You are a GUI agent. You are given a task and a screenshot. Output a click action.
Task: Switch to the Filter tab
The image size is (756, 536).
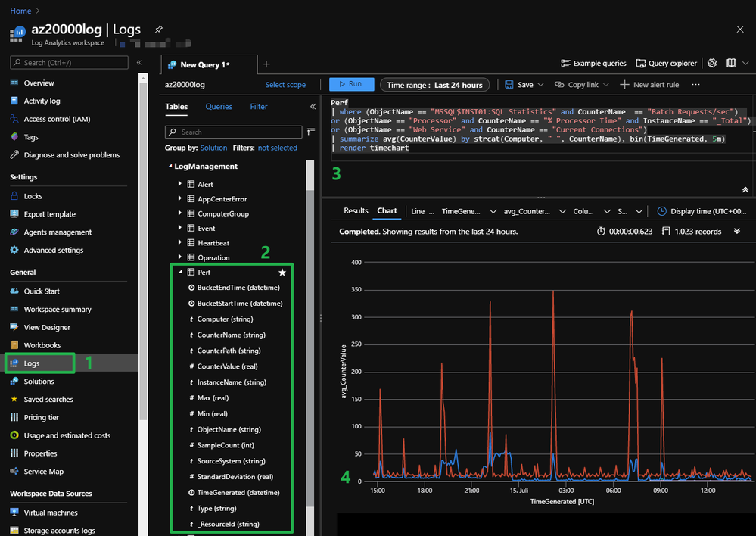[x=258, y=107]
